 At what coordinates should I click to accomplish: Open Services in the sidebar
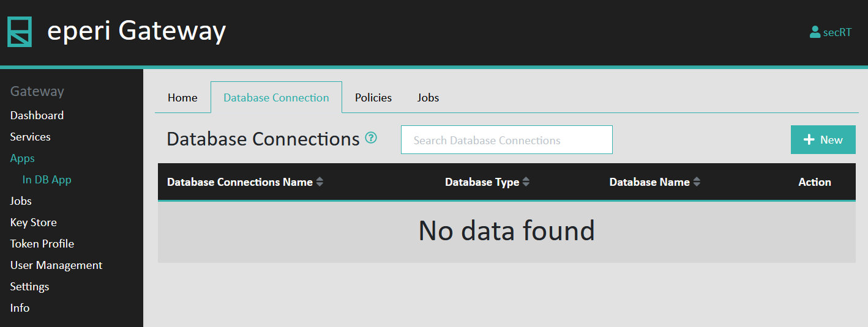[x=30, y=137]
